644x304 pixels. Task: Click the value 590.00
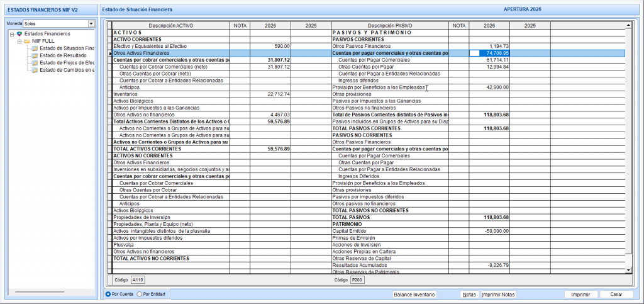270,46
